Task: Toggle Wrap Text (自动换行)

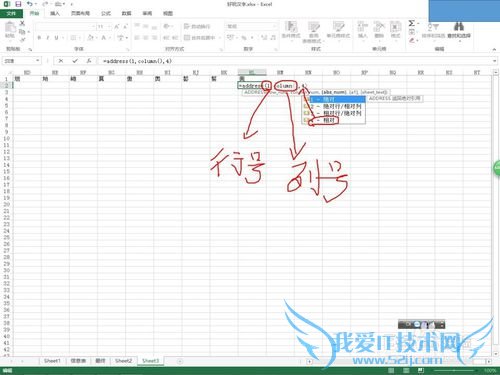Action: tap(197, 26)
